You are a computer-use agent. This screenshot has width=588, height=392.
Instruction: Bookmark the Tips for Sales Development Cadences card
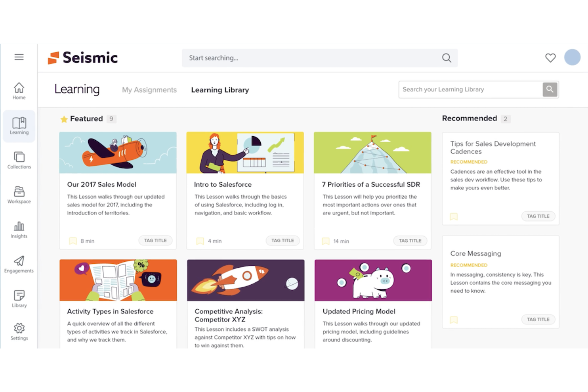click(453, 216)
